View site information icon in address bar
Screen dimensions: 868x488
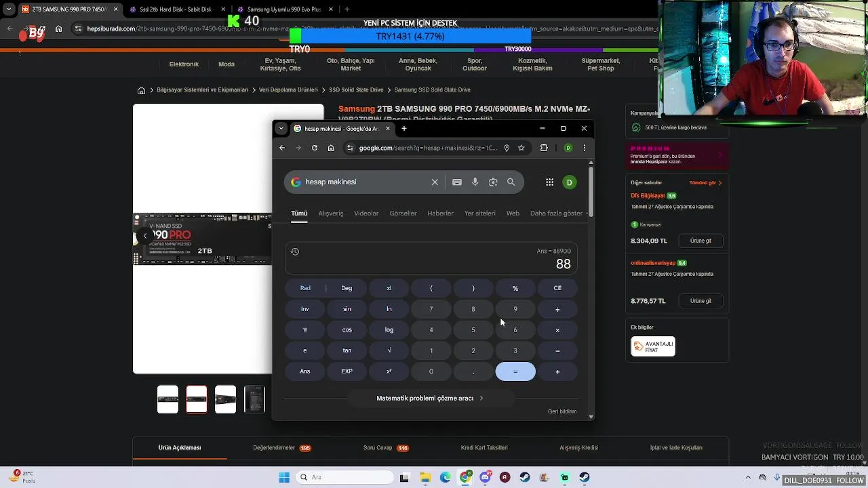(x=350, y=148)
